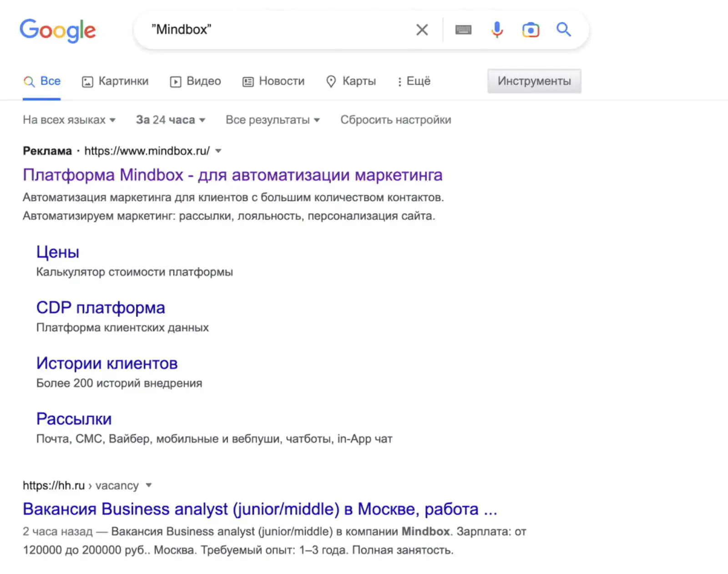The height and width of the screenshot is (574, 728).
Task: Open the CDP платформа sitelink
Action: tap(101, 308)
